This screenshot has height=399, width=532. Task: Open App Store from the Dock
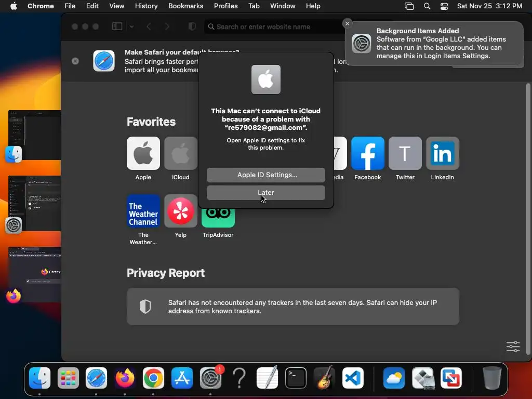click(x=182, y=378)
